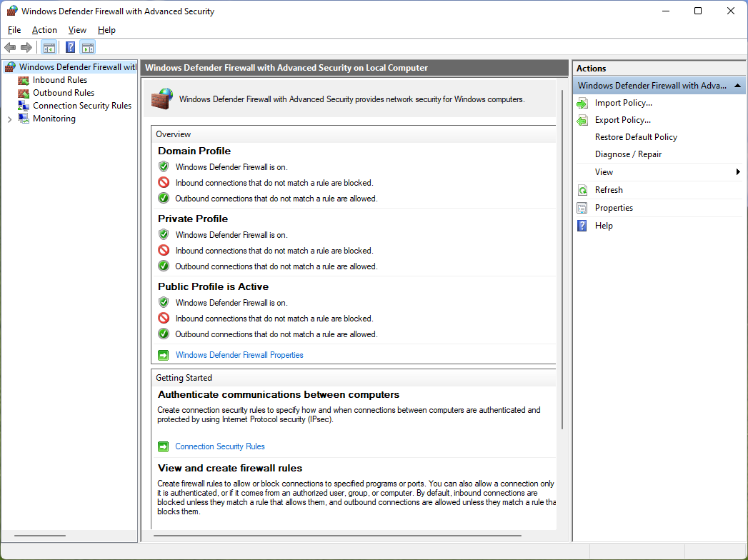Screen dimensions: 748x560
Task: Toggle the Show/Hide Action Pane toolbar icon
Action: 88,47
